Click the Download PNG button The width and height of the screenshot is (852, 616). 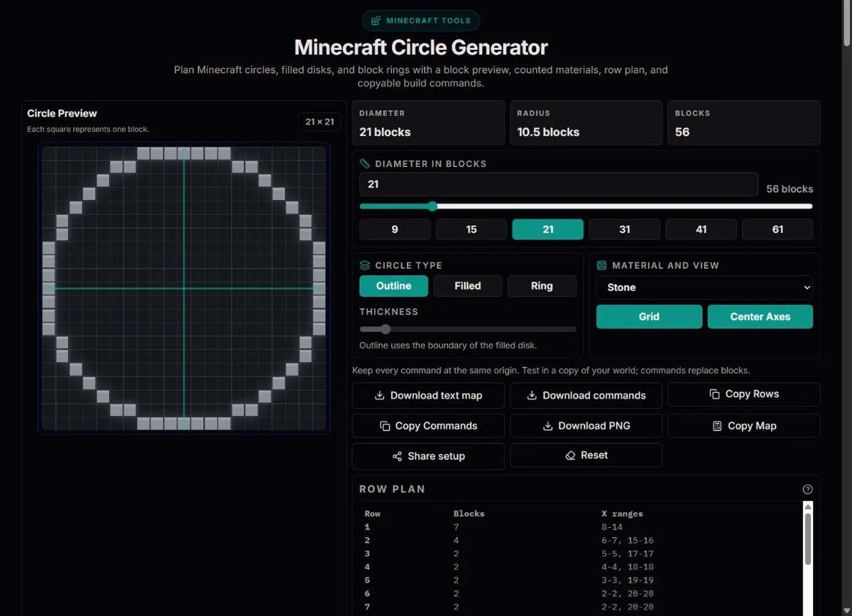pos(586,426)
